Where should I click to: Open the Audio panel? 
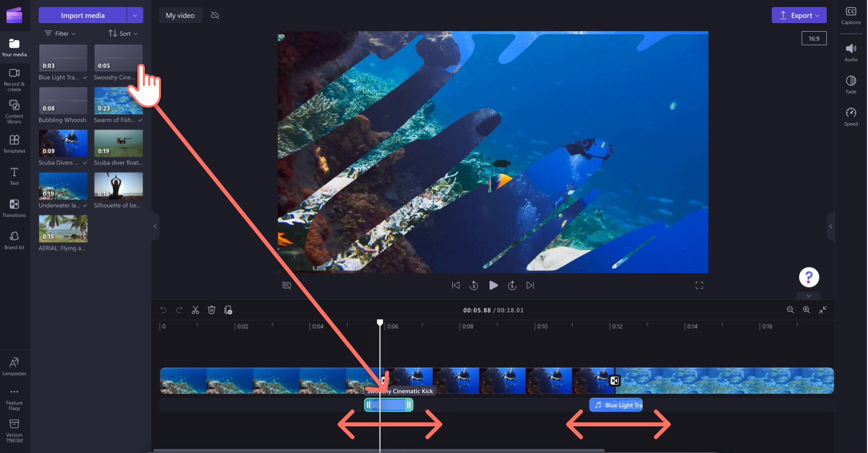pyautogui.click(x=851, y=52)
